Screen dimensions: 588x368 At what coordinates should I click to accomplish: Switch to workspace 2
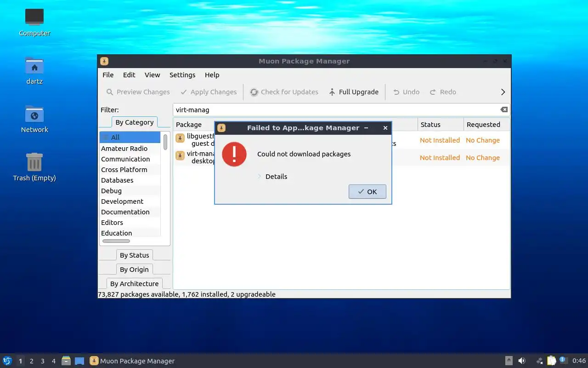coord(32,361)
